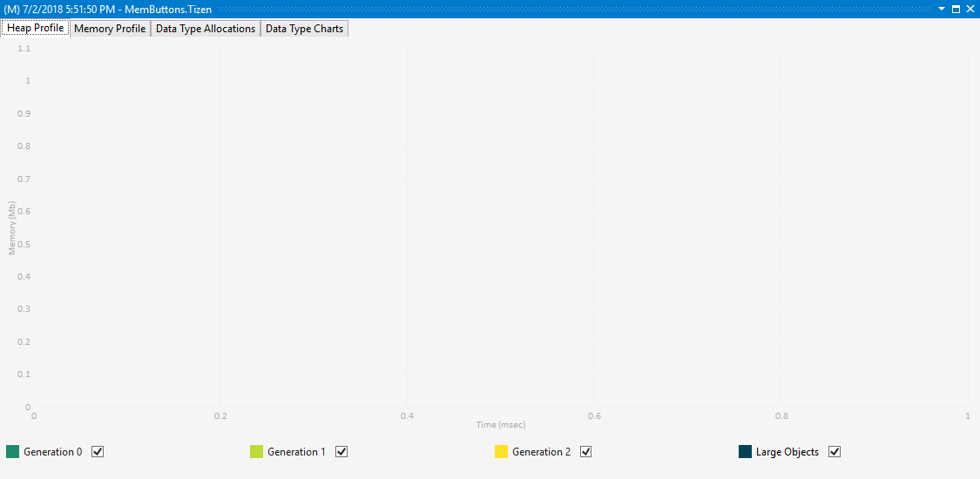This screenshot has height=479, width=980.
Task: Click the Memory (Mb) axis title
Action: (x=12, y=228)
